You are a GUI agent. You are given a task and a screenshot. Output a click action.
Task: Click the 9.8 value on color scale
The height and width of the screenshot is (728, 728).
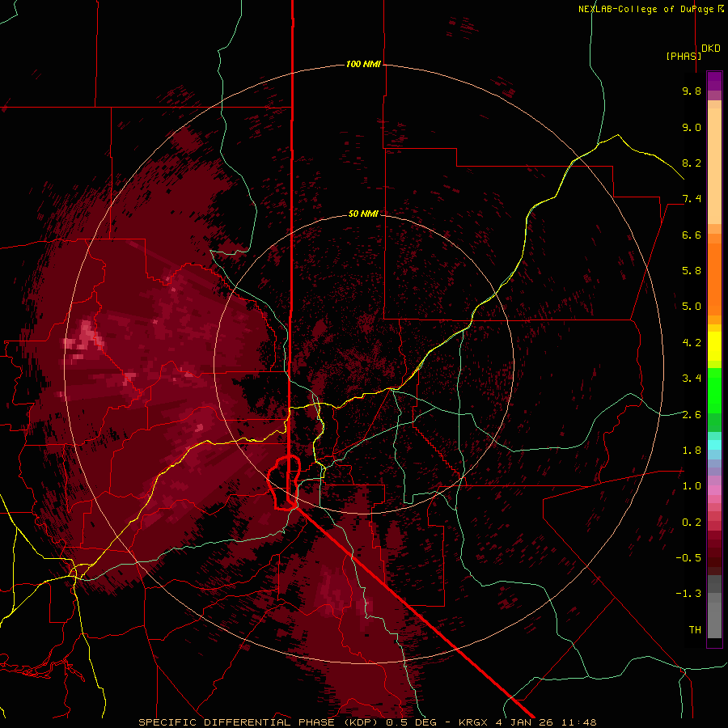pyautogui.click(x=692, y=91)
